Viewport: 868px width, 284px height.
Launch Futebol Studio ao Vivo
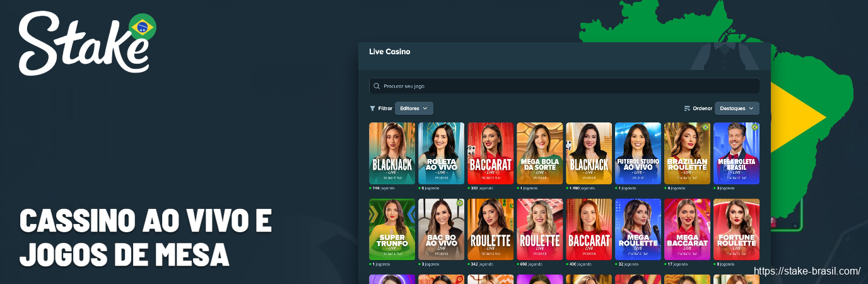click(x=638, y=153)
